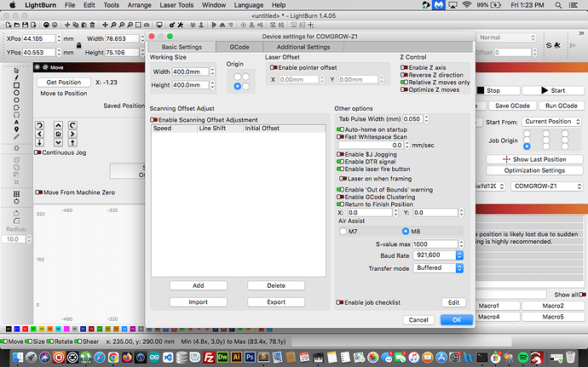Click the S-value max stepper
The image size is (588, 367).
tap(461, 244)
